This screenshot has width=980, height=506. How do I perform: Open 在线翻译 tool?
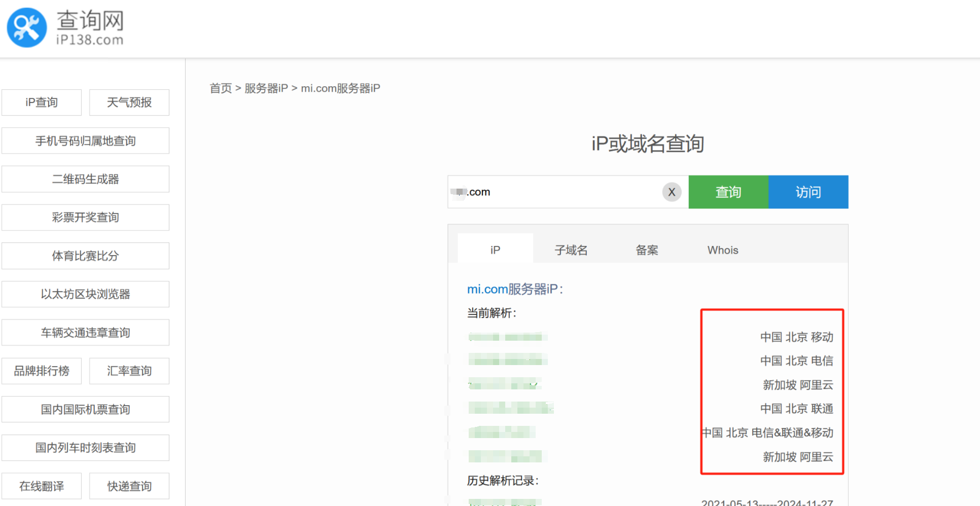coord(42,486)
